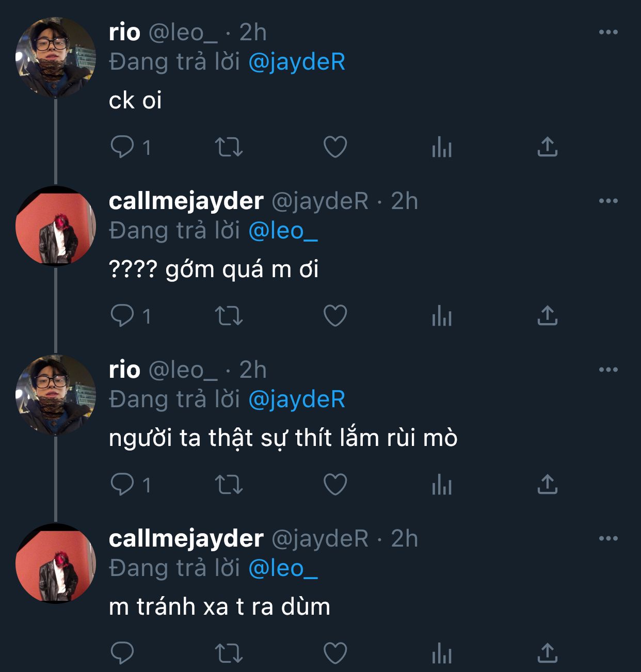Like the "người ta thật sự thít" tweet
The height and width of the screenshot is (672, 641).
335,484
